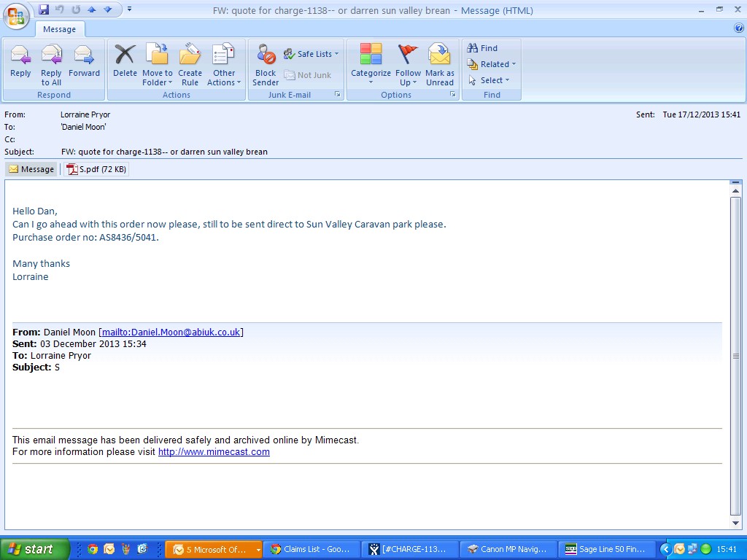Switch to #CHARGE-113 taskbar window
This screenshot has width=747, height=560.
(409, 549)
